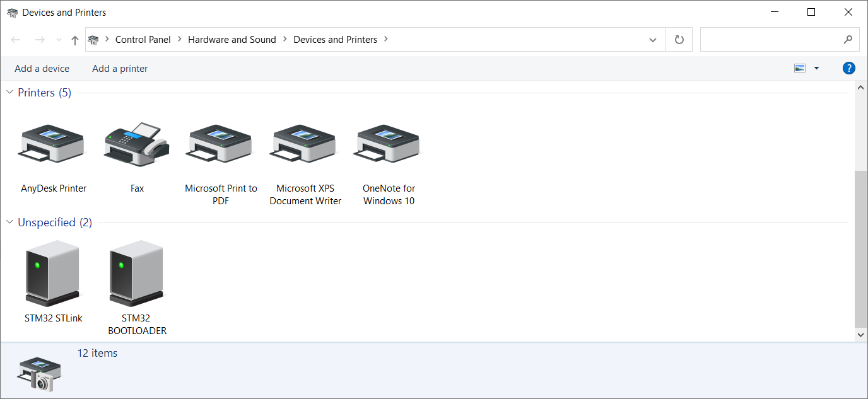Click the details pane printer camera icon

[40, 374]
